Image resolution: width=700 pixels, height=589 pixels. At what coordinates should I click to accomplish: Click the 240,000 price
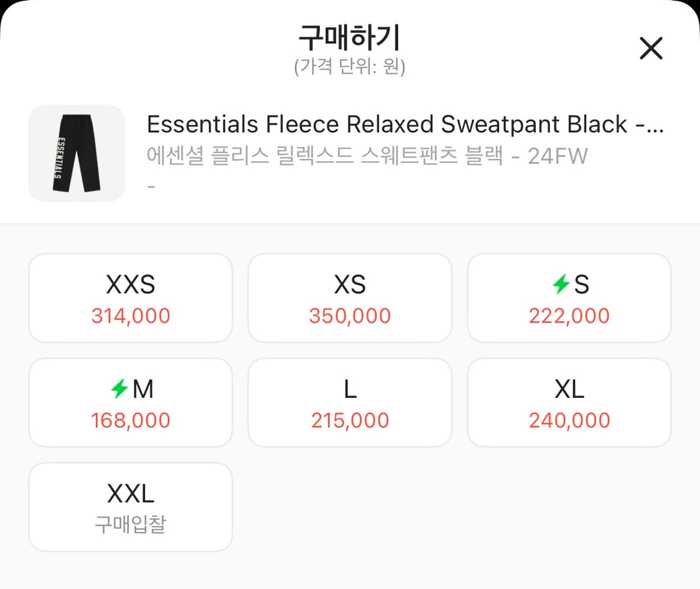[x=569, y=420]
